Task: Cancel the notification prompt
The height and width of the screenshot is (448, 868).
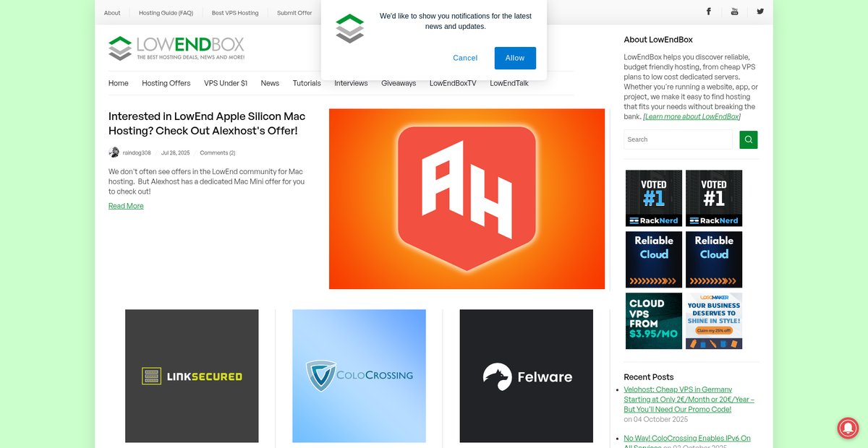Action: coord(465,58)
